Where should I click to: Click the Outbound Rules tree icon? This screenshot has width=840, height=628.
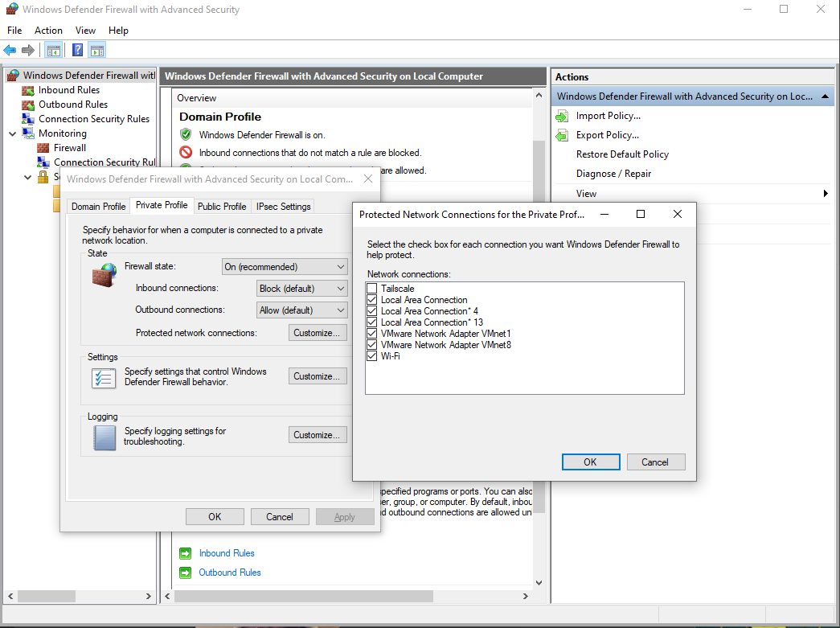(28, 105)
